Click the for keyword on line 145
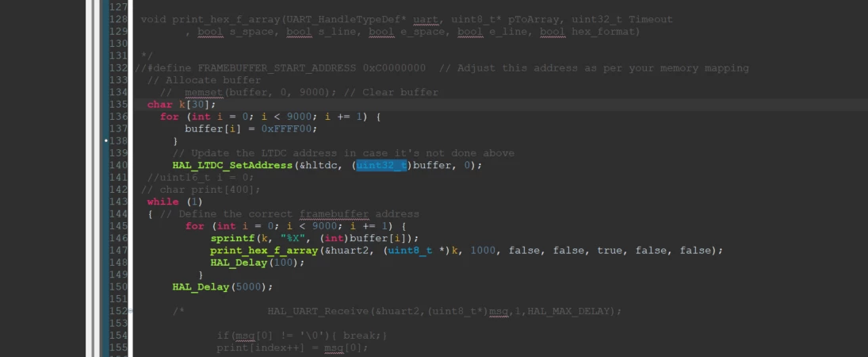This screenshot has height=357, width=868. tap(195, 226)
